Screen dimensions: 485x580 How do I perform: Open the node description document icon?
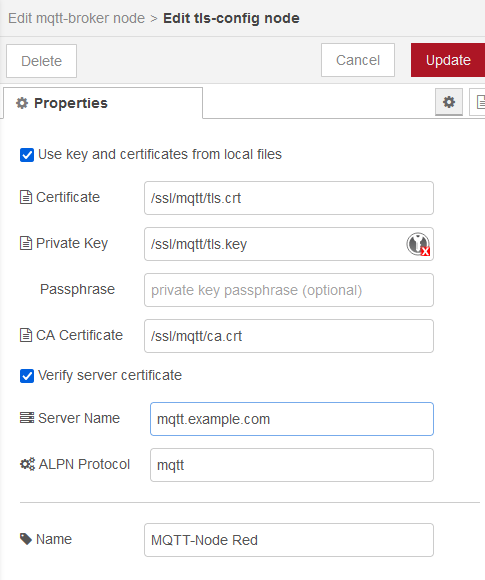[x=478, y=102]
